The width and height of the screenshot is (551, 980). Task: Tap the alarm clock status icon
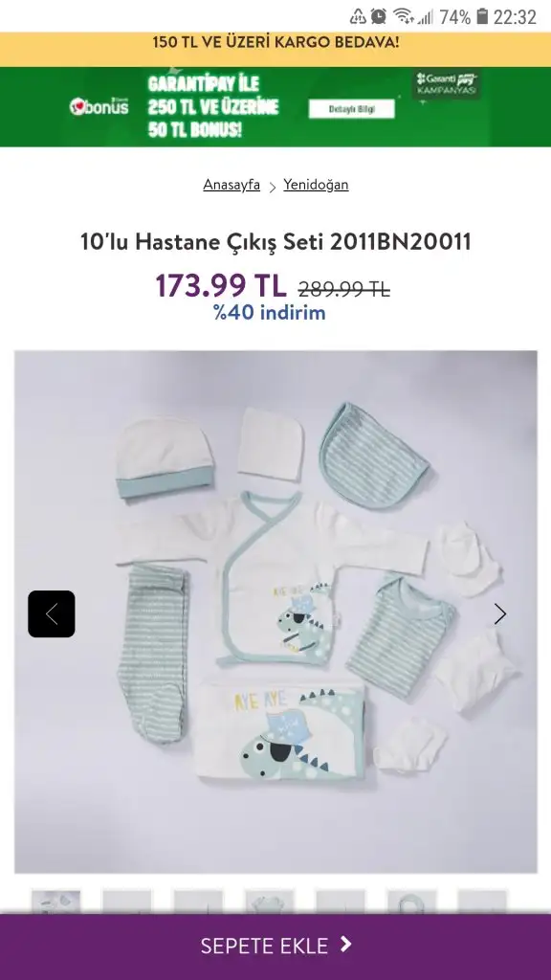tap(378, 16)
